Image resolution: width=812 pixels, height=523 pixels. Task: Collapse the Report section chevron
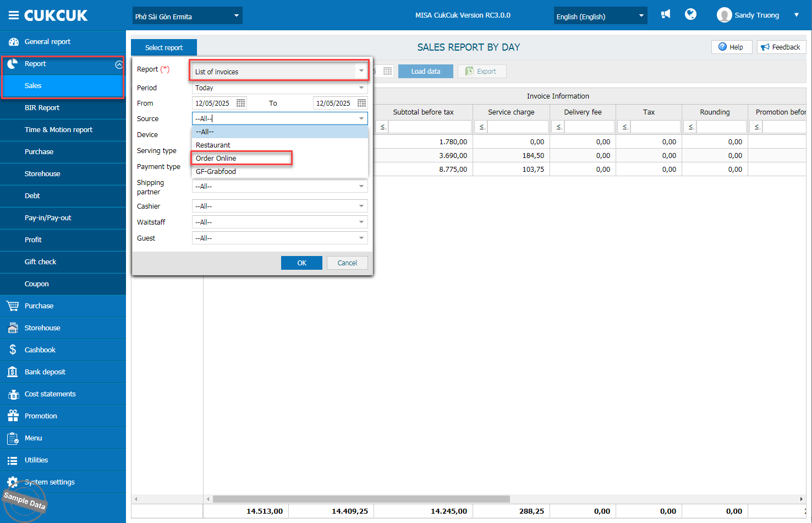point(119,64)
